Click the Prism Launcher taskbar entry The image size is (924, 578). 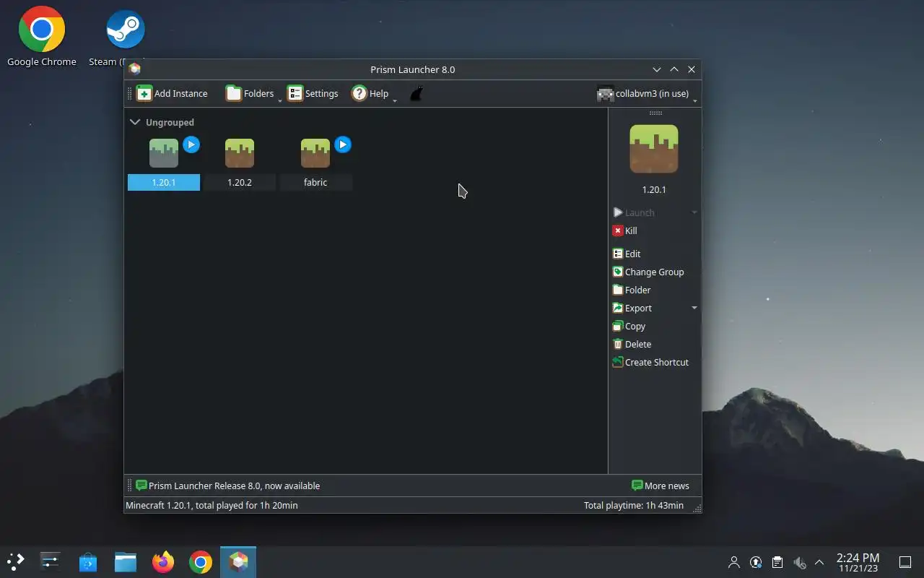coord(238,561)
